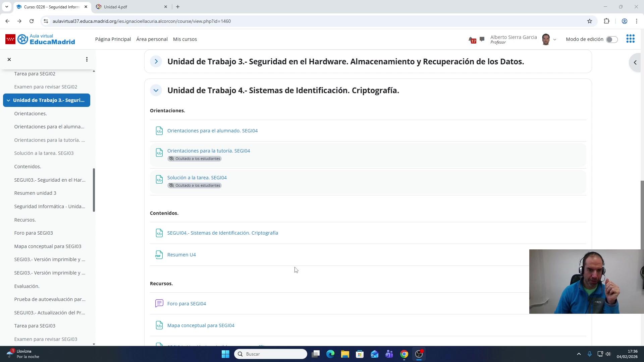This screenshot has width=644, height=362.
Task: Click the Windows taskbar Buscar search box
Action: (x=271, y=354)
